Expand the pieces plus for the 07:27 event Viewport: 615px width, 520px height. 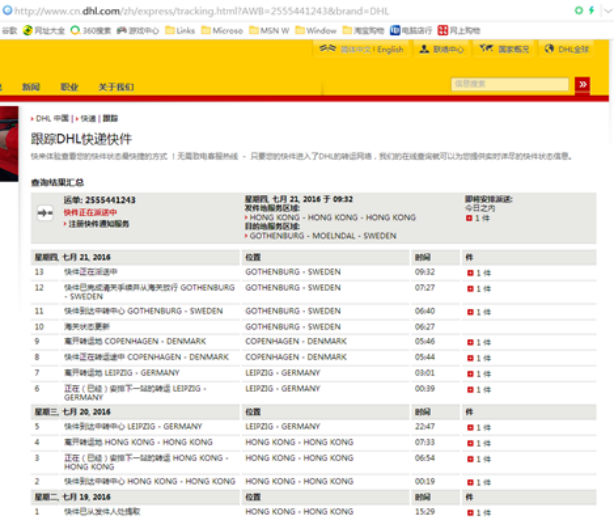pyautogui.click(x=470, y=289)
